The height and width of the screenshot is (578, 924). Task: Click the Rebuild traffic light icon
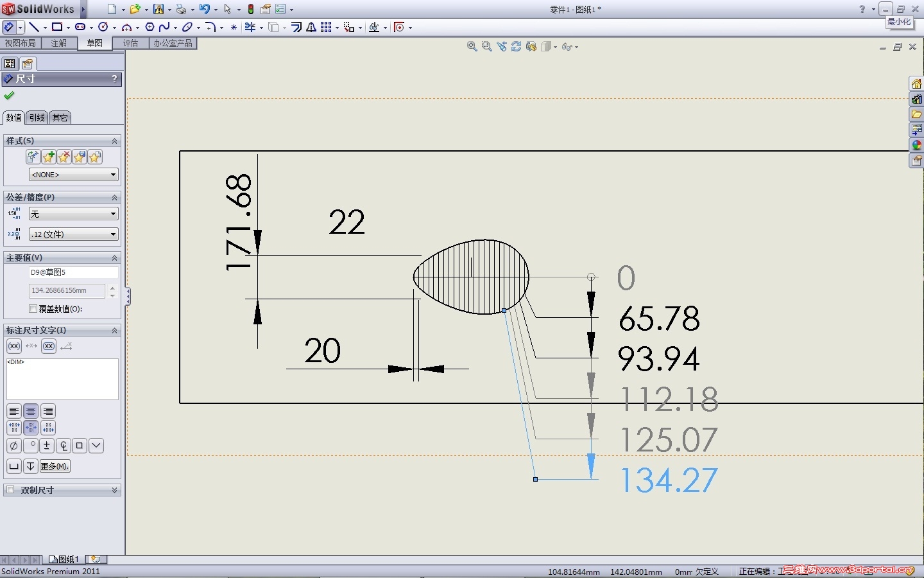pos(251,9)
